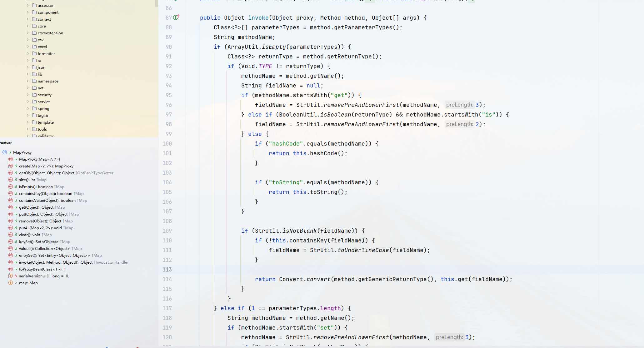Select the servlet folder label
644x348 pixels.
coord(44,102)
